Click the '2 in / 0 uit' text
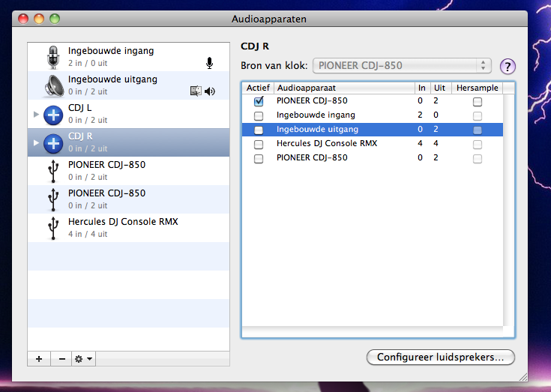This screenshot has width=551, height=392. (x=88, y=63)
